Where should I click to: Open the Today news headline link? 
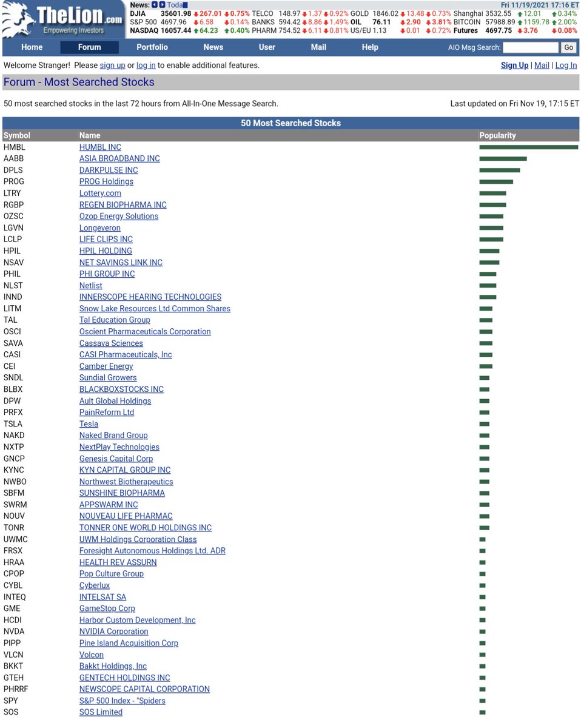[x=177, y=5]
